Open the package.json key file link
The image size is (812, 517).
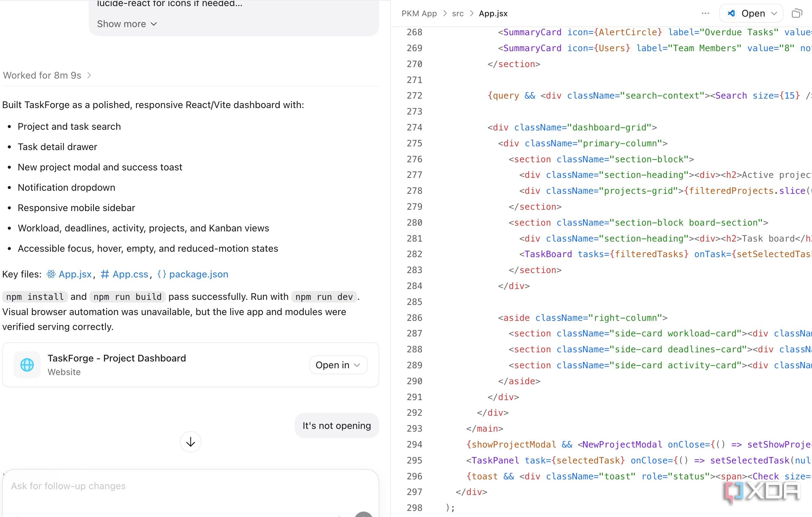click(x=198, y=274)
